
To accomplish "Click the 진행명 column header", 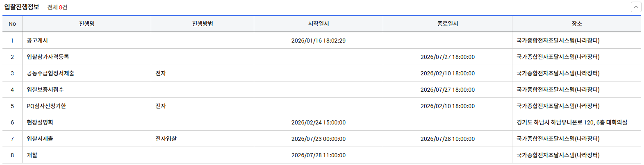I will click(87, 24).
